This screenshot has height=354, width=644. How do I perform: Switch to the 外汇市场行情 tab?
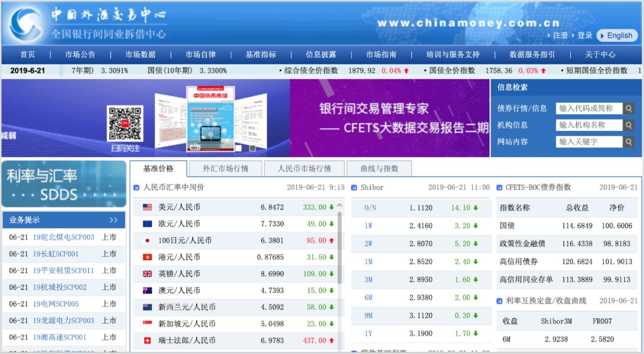225,168
